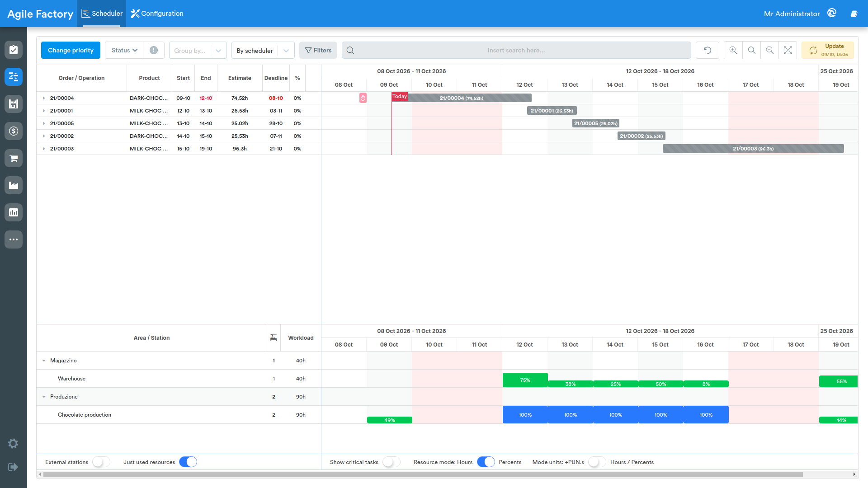Open the sidebar three-dots more icon

click(x=14, y=239)
